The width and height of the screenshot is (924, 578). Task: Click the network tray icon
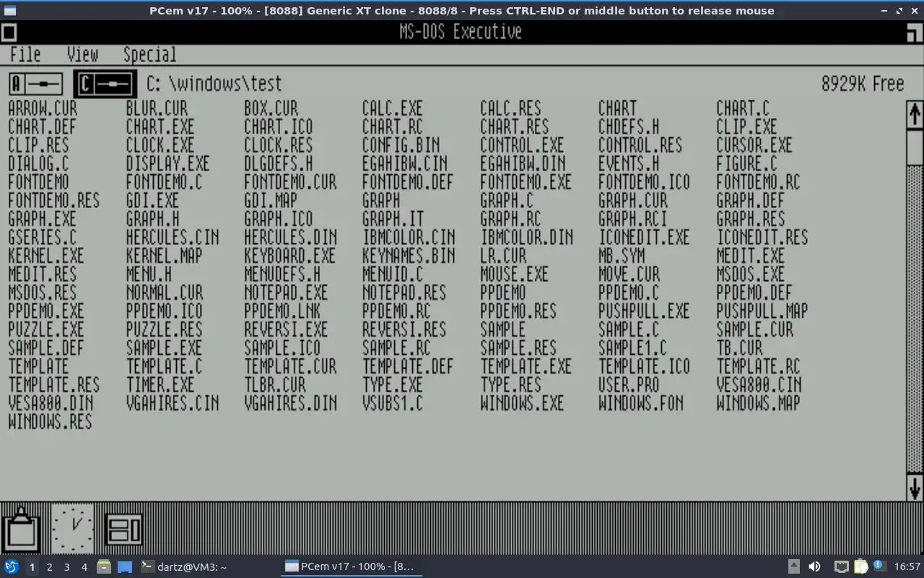point(842,567)
